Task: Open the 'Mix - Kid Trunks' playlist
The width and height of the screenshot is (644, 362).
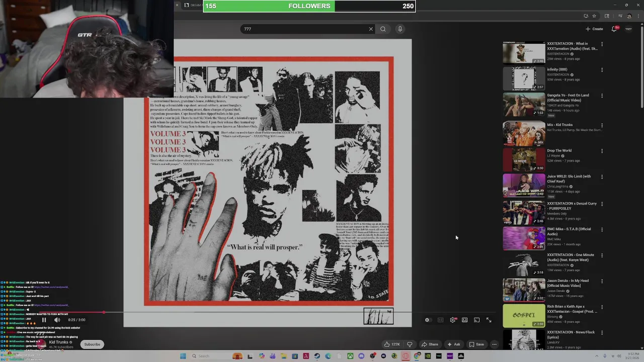Action: pos(524,134)
